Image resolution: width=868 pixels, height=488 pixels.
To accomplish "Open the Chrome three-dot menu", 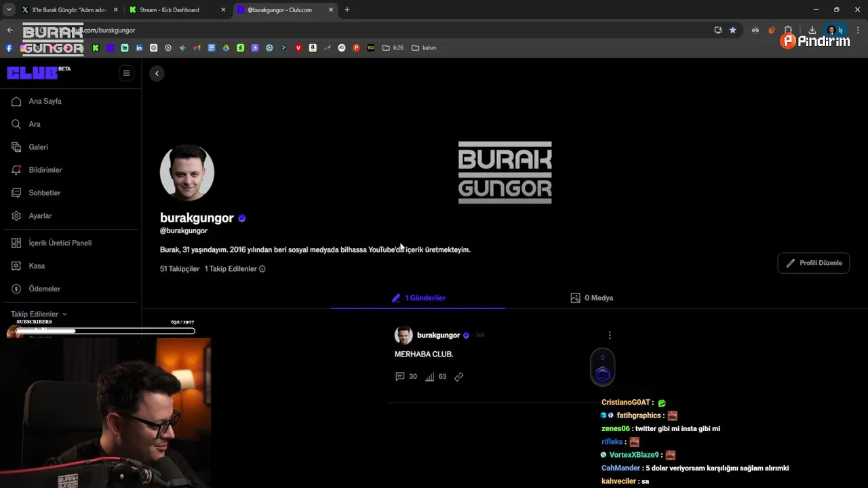I will (x=858, y=30).
